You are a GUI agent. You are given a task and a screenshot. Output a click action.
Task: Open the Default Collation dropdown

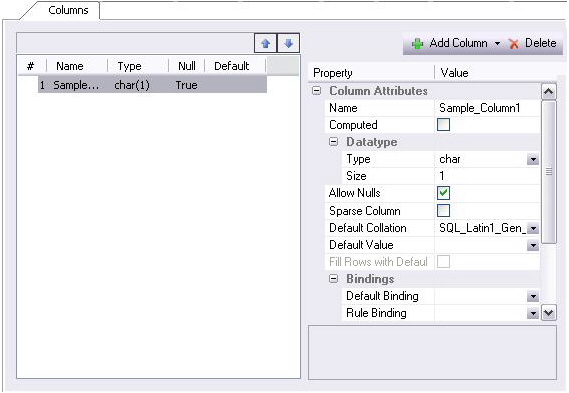[x=533, y=228]
